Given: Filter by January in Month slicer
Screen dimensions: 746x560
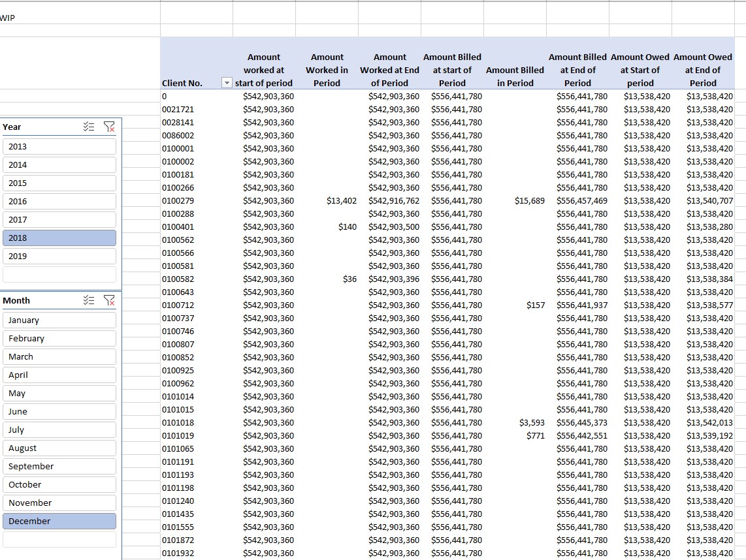Looking at the screenshot, I should click(59, 320).
